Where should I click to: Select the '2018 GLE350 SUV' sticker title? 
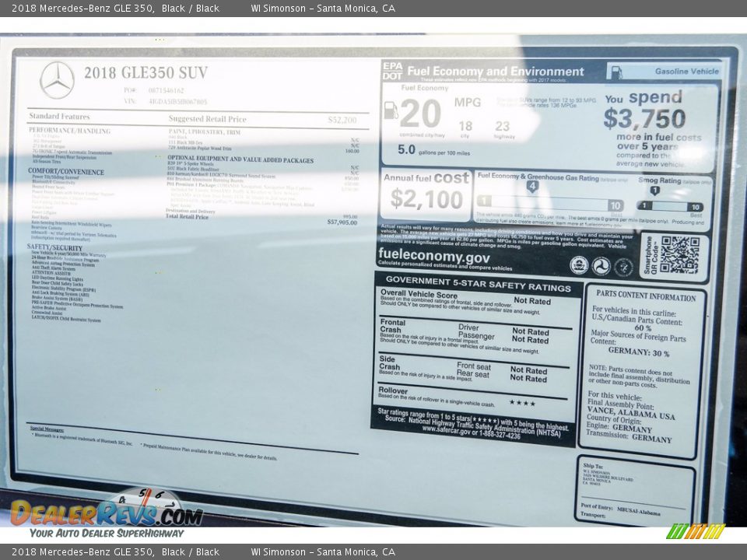(146, 73)
